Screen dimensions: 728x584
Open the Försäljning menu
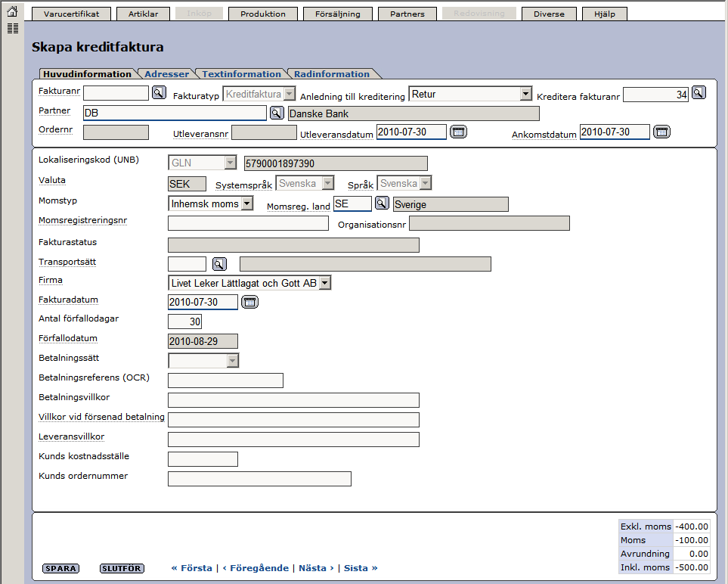[x=338, y=14]
